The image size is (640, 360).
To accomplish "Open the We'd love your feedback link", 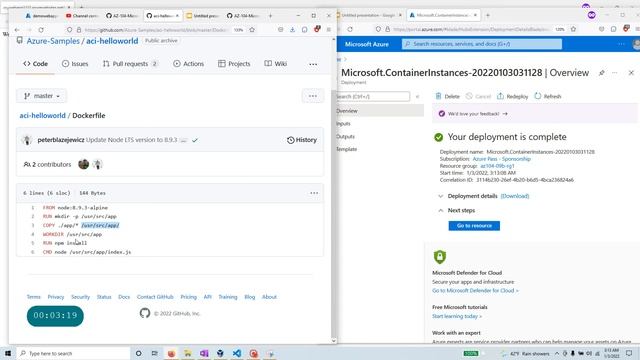I will pyautogui.click(x=478, y=113).
